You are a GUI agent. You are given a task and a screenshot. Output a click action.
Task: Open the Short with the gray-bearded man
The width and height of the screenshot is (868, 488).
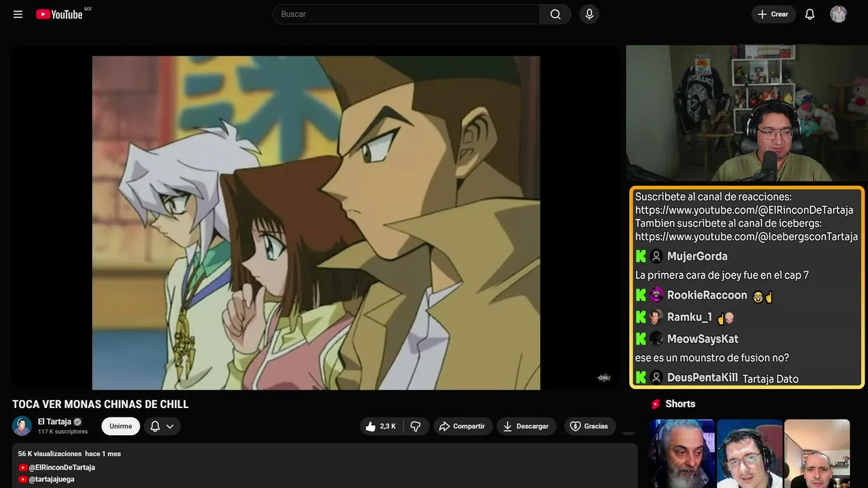coord(682,453)
